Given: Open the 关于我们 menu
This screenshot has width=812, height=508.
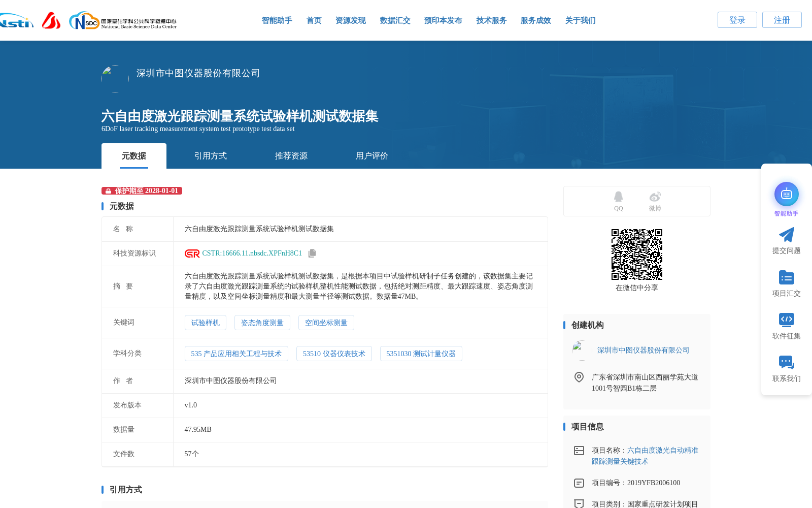Looking at the screenshot, I should (x=580, y=20).
